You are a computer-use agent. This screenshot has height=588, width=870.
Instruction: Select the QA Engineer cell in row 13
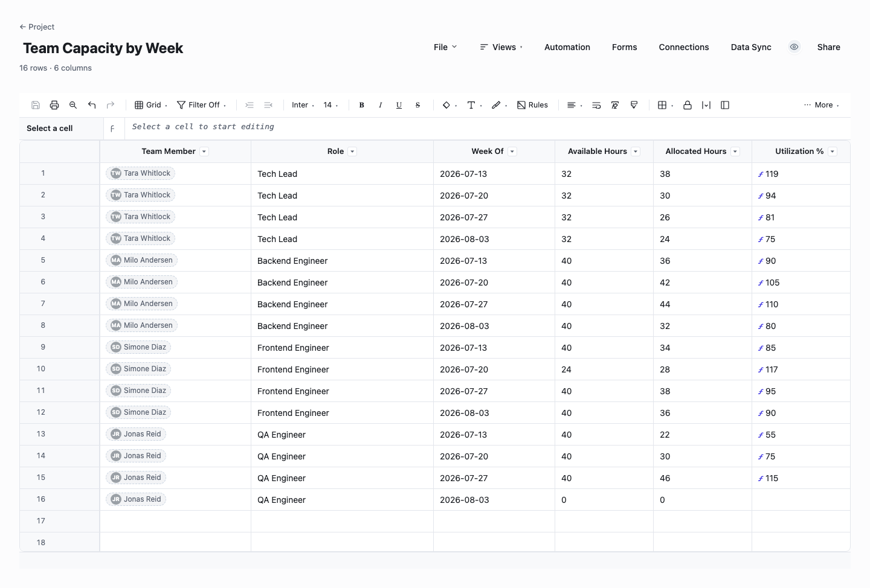[x=343, y=435]
